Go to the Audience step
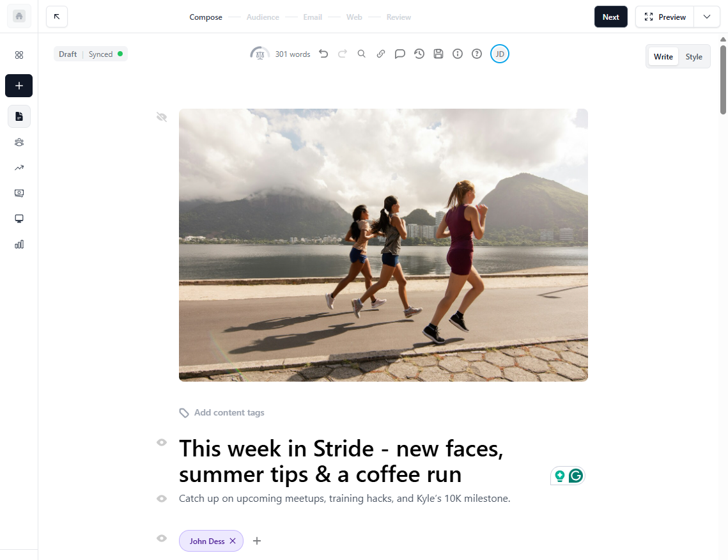Screen dimensions: 728x560 (263, 17)
